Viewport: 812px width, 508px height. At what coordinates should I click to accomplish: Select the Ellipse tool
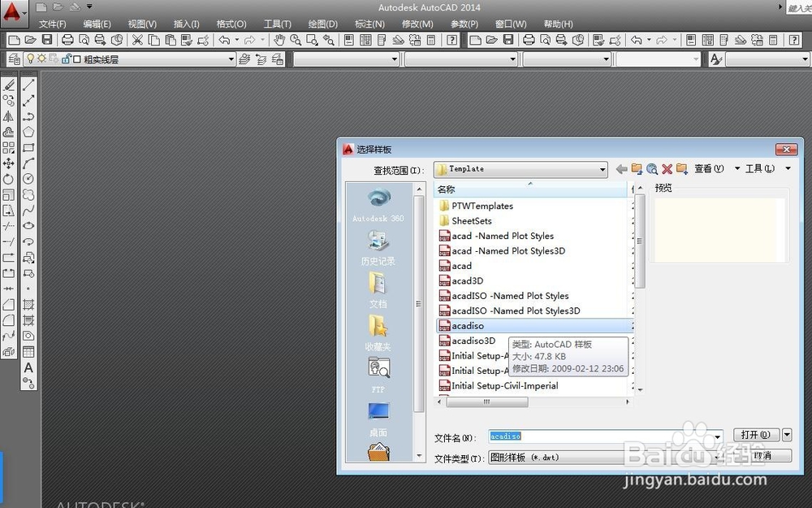(28, 225)
